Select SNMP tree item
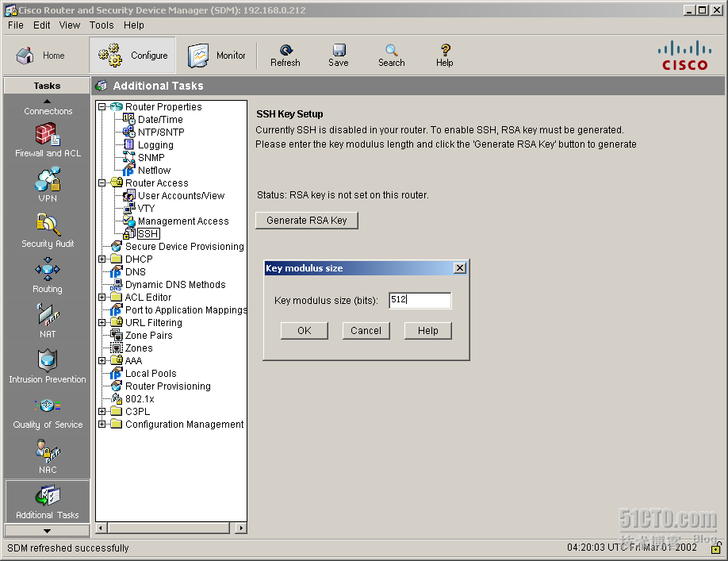The height and width of the screenshot is (561, 728). coord(151,157)
